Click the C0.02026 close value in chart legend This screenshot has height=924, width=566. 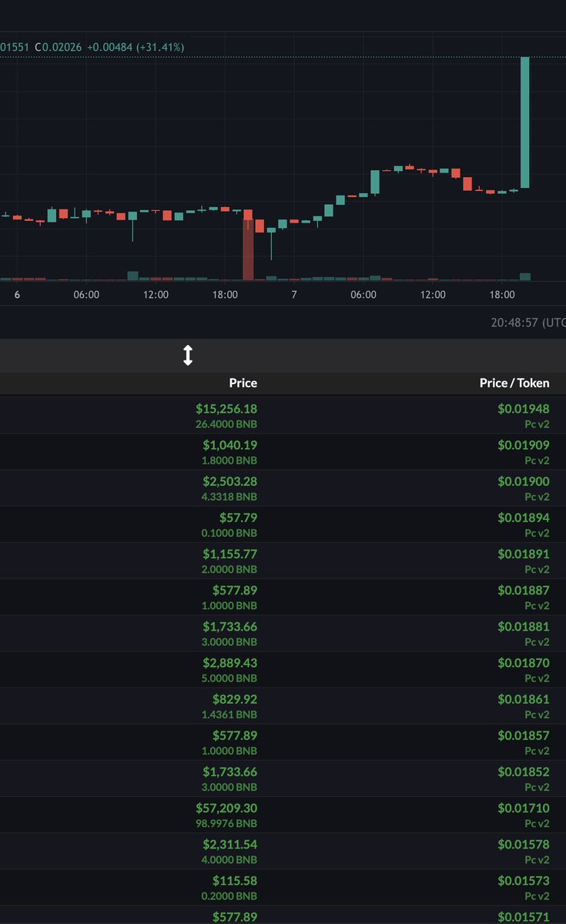(x=58, y=48)
